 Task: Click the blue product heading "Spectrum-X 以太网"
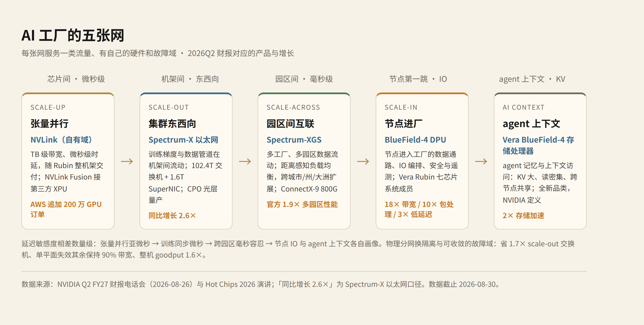coord(183,140)
